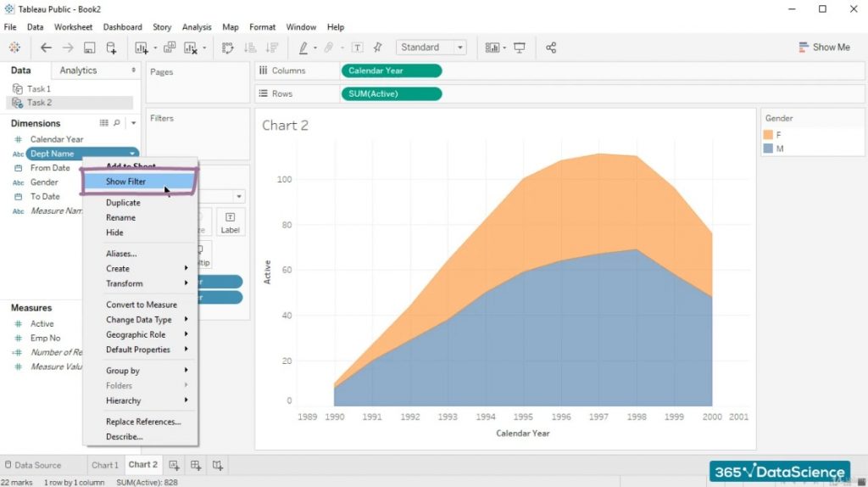This screenshot has height=487, width=868.
Task: Select the Task 1 data source
Action: tap(39, 88)
